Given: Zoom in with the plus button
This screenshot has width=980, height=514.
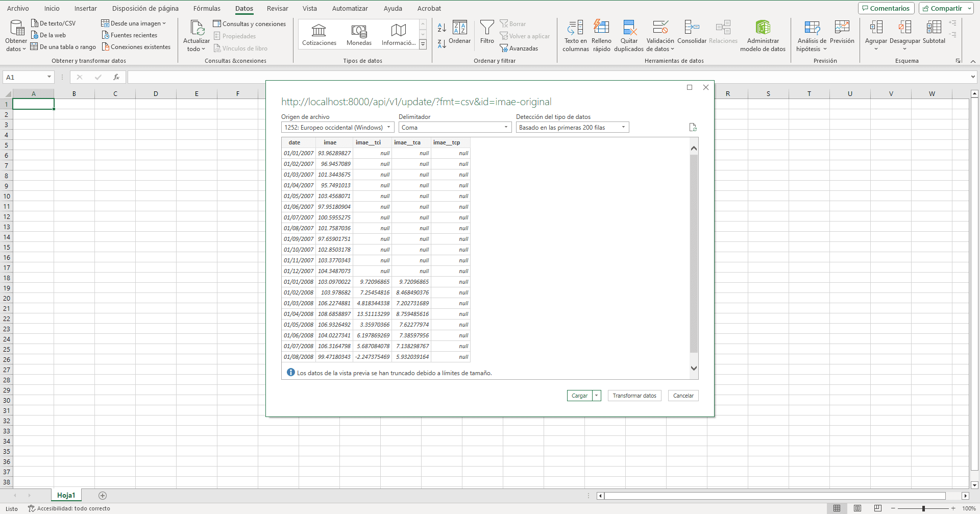Looking at the screenshot, I should (953, 508).
